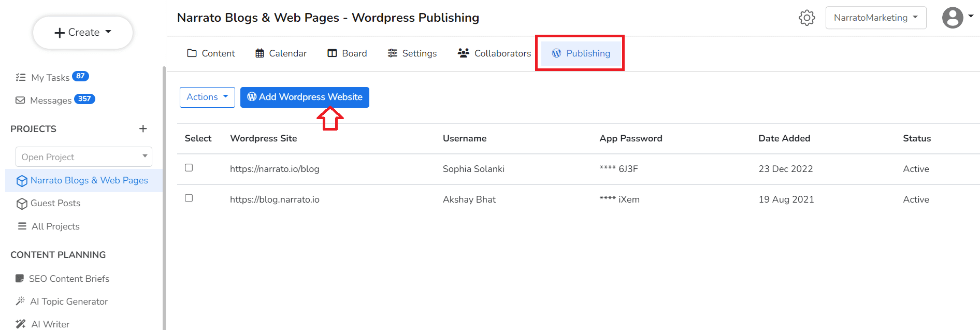Viewport: 980px width, 330px height.
Task: Click the CONTENT PLANNING section heading
Action: [58, 255]
